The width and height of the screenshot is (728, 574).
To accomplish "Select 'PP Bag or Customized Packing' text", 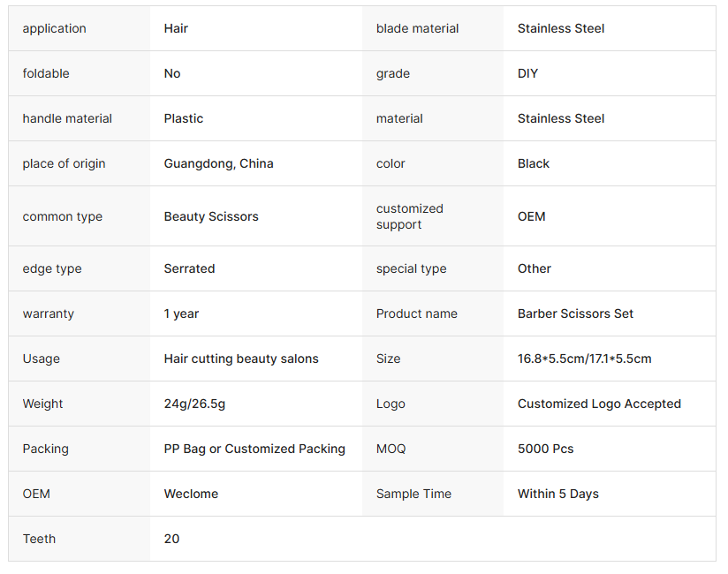I will [x=254, y=449].
